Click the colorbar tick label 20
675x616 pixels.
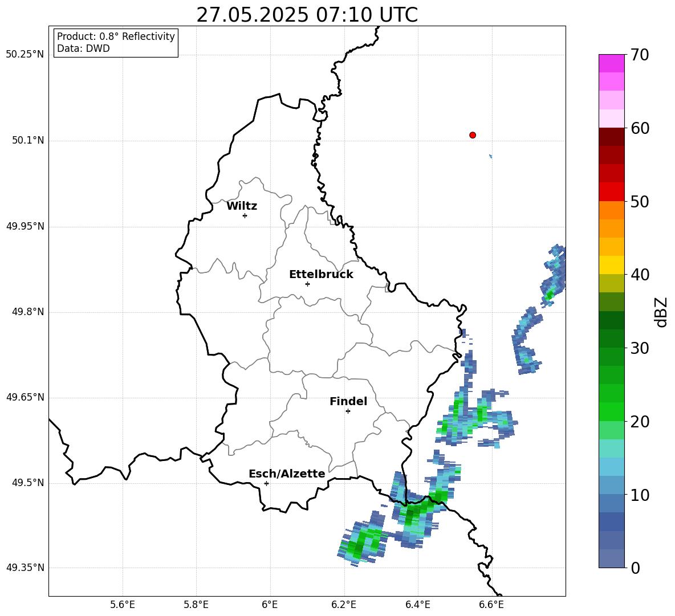pos(640,421)
